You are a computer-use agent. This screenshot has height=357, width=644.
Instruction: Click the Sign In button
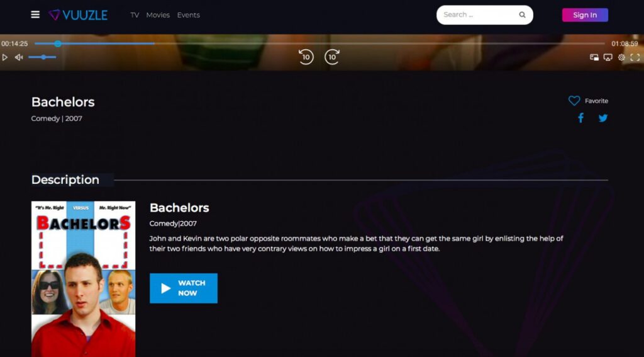click(x=585, y=15)
